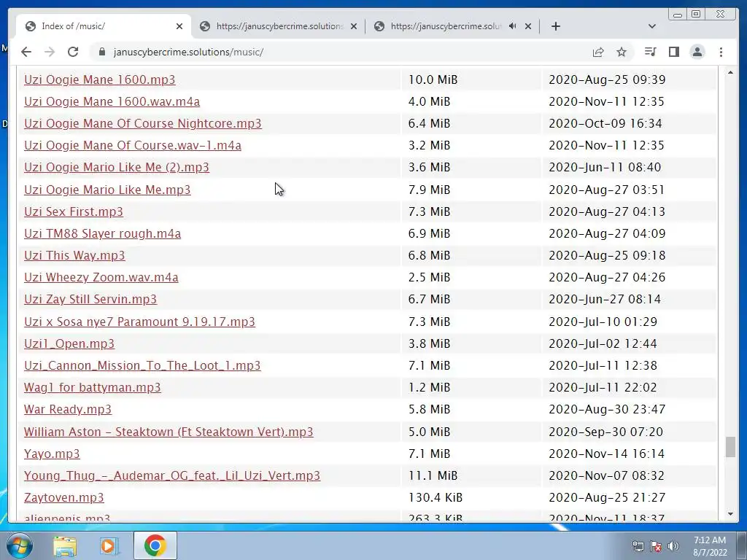Viewport: 747px width, 560px height.
Task: Close the third tab playing audio
Action: coord(528,27)
